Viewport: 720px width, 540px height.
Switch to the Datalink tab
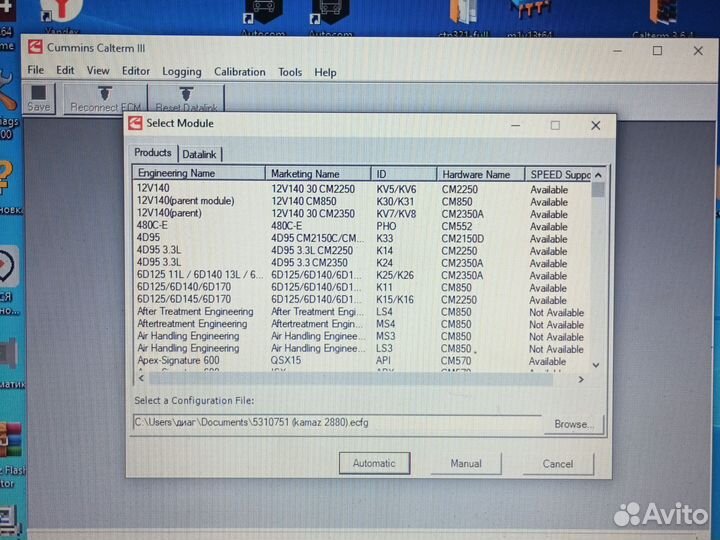199,154
